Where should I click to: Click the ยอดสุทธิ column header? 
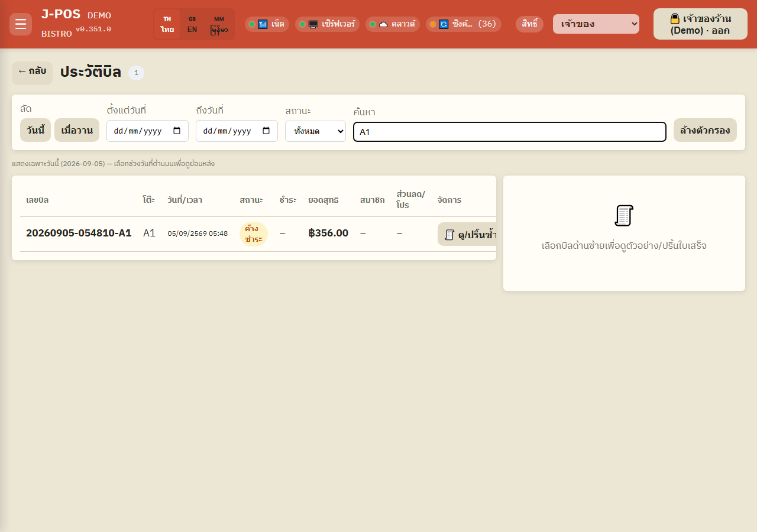coord(323,200)
